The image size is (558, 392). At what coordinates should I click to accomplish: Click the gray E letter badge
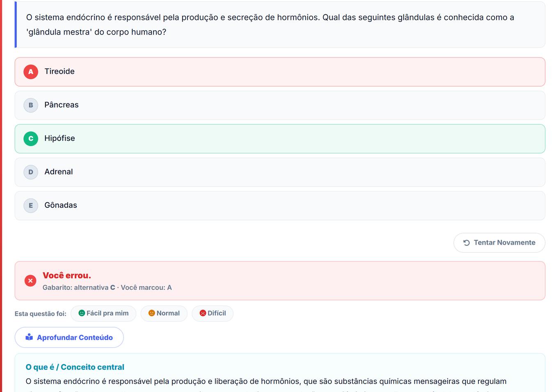(31, 206)
